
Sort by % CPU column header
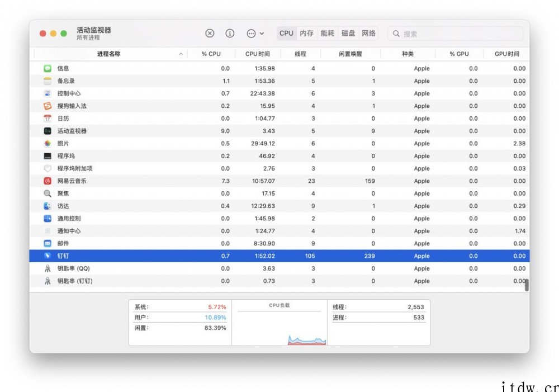coord(211,54)
